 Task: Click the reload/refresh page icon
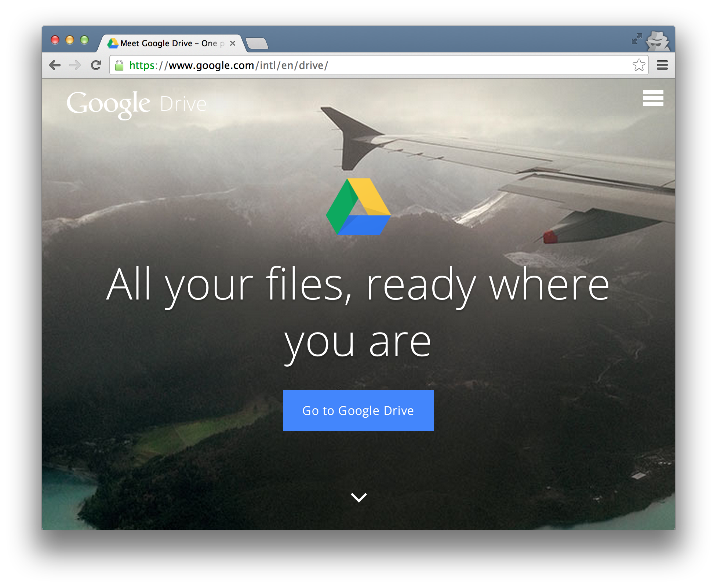95,66
